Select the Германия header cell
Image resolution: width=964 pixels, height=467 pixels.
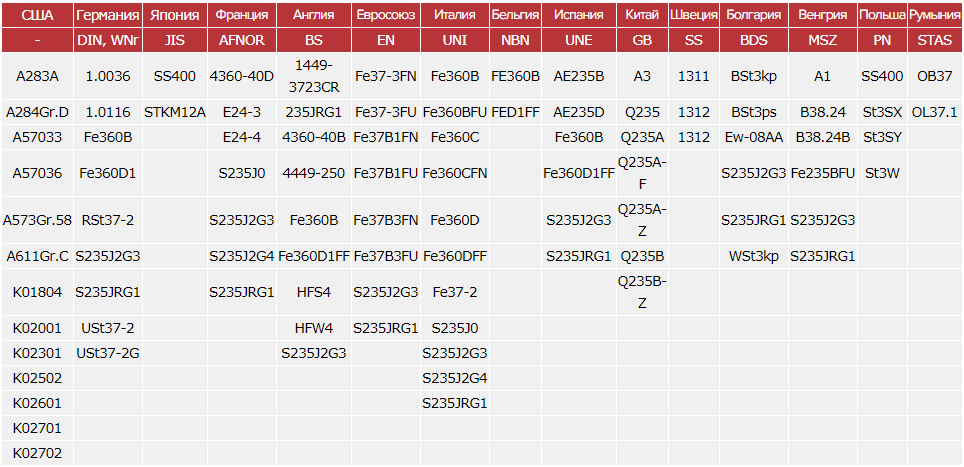point(108,15)
